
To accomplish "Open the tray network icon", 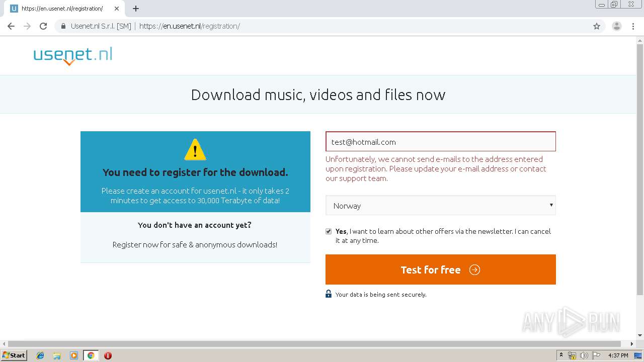I will click(x=572, y=355).
